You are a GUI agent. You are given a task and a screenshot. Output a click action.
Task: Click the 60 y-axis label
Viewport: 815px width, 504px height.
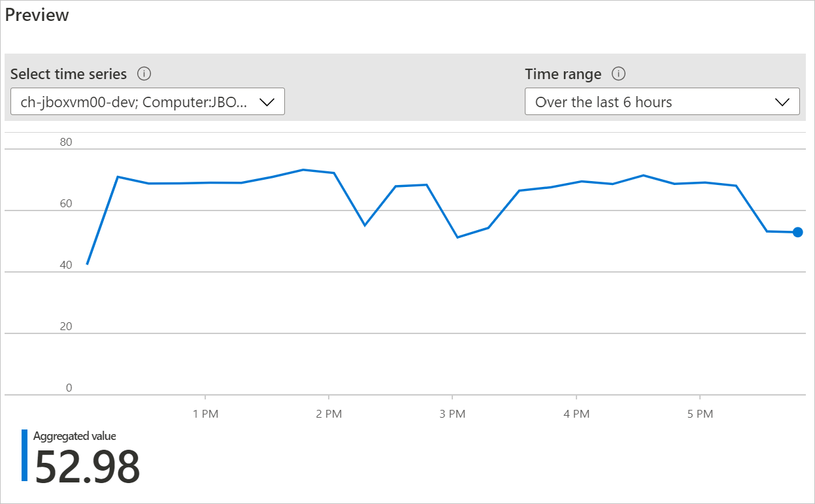(65, 204)
